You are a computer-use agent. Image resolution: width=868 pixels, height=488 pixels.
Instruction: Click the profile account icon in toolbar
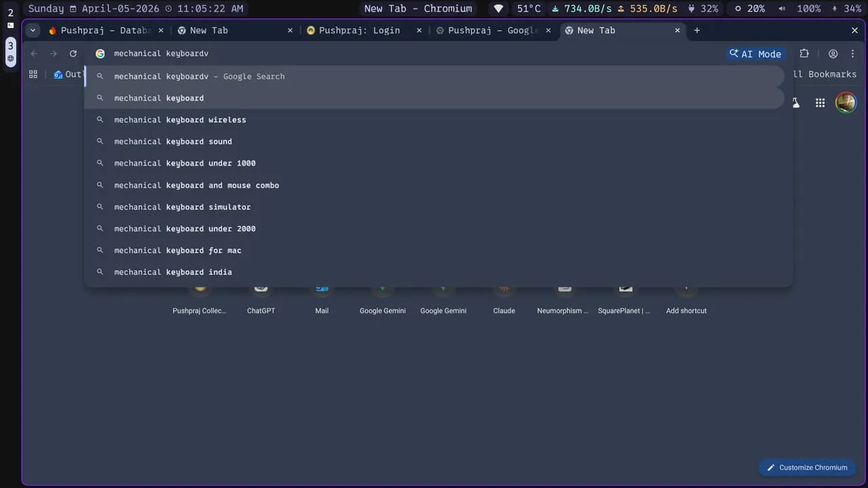833,54
